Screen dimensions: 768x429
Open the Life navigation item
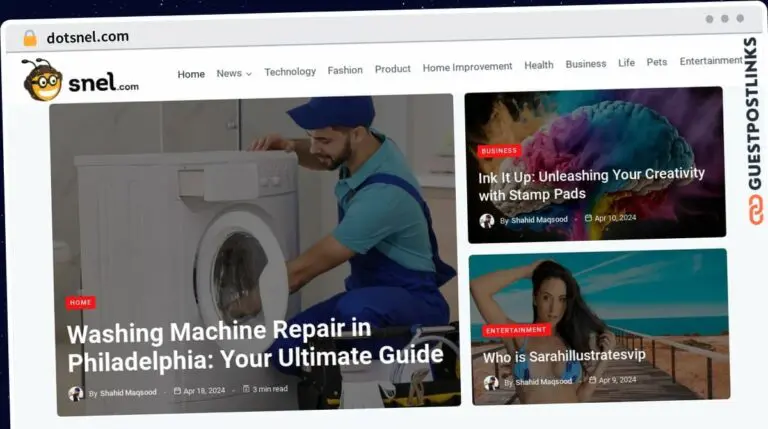click(x=626, y=63)
